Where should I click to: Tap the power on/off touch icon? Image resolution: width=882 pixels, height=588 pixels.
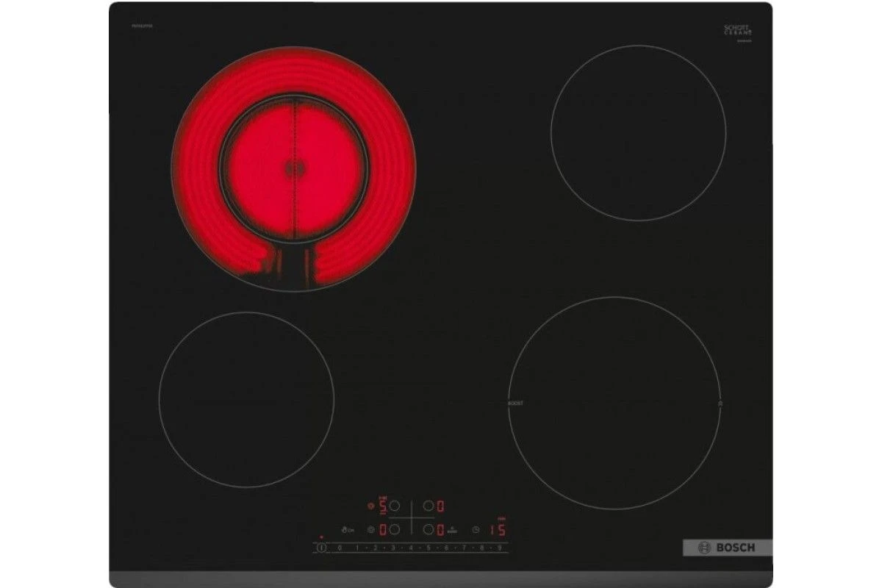321,548
